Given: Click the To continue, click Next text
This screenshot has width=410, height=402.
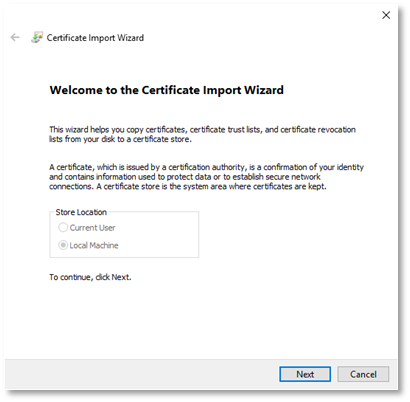Looking at the screenshot, I should point(90,277).
